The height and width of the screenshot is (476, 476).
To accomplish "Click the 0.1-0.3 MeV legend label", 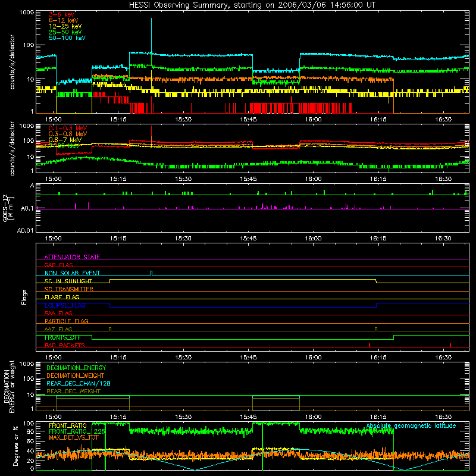I will pyautogui.click(x=68, y=128).
